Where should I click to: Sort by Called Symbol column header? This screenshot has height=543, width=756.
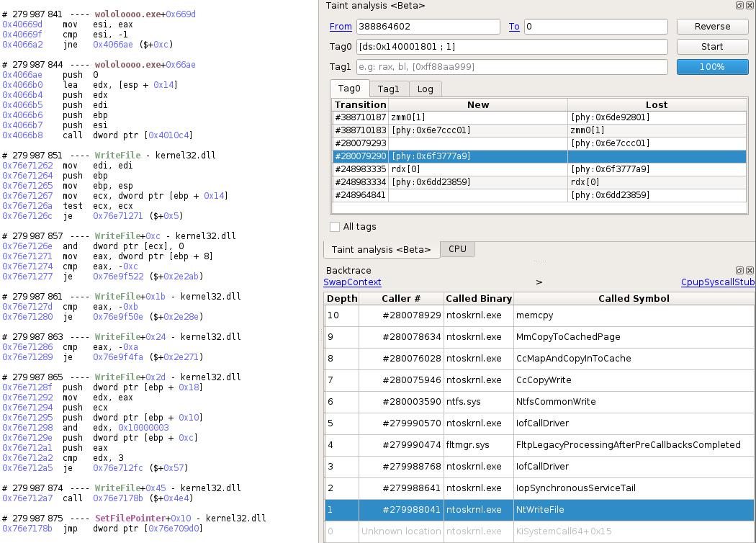click(x=634, y=298)
